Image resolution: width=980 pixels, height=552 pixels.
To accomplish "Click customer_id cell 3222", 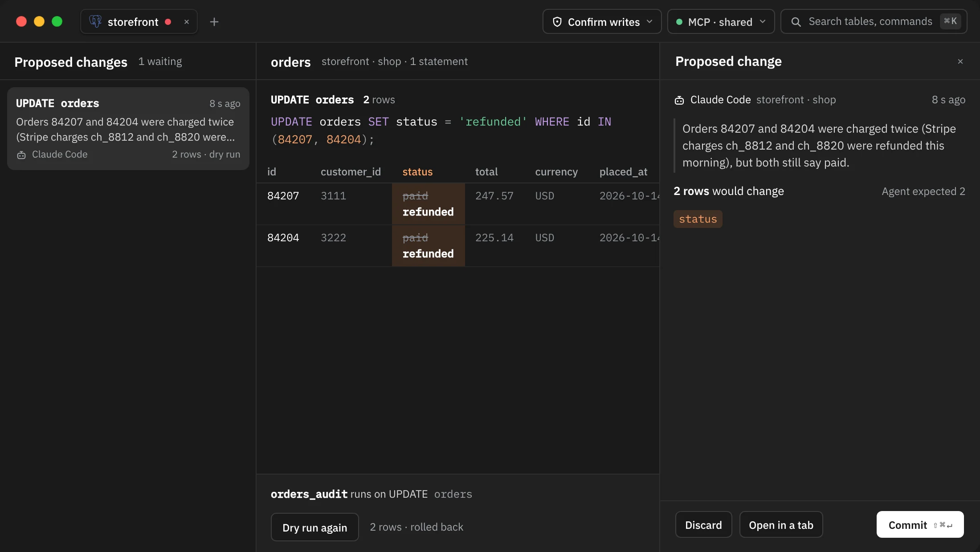I will pyautogui.click(x=333, y=238).
